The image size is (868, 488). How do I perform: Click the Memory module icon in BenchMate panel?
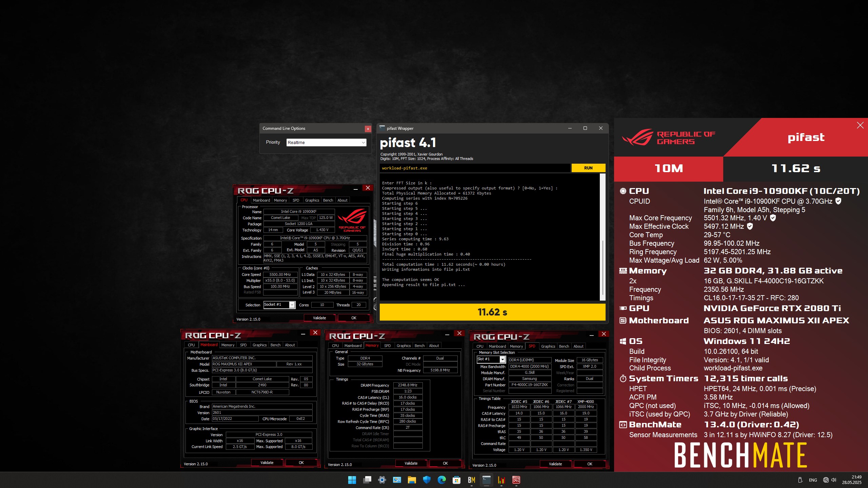coord(623,271)
